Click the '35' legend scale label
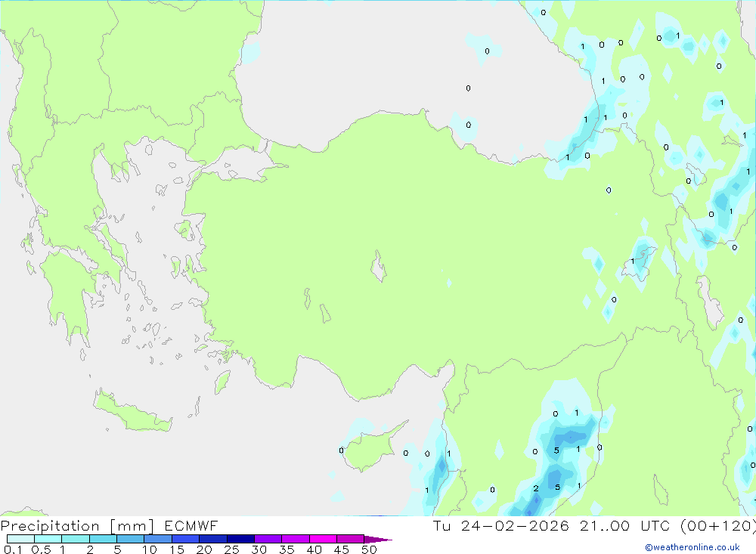 click(287, 549)
